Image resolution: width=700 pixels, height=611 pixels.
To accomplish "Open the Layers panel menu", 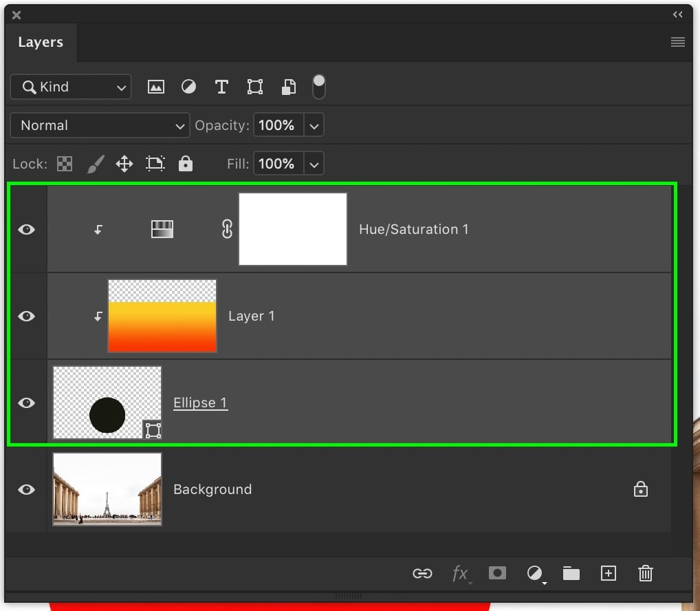I will tap(677, 42).
